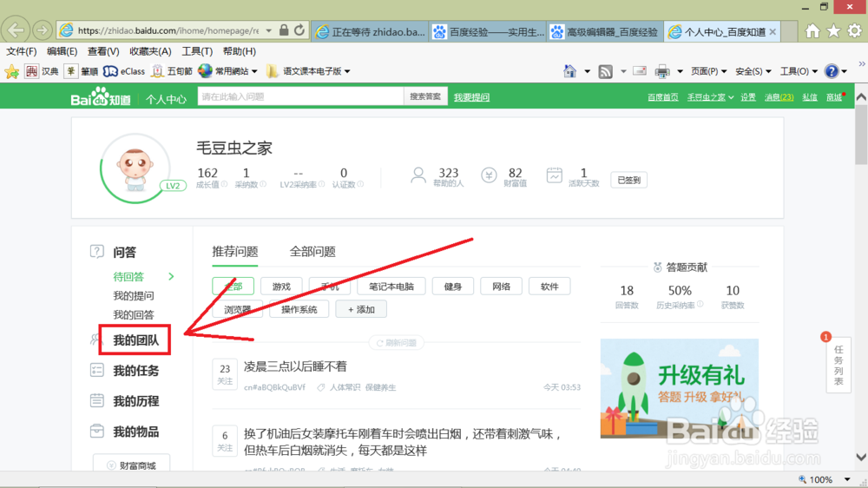Viewport: 868px width, 488px height.
Task: Click the 活跃天数 calendar icon
Action: (x=554, y=175)
